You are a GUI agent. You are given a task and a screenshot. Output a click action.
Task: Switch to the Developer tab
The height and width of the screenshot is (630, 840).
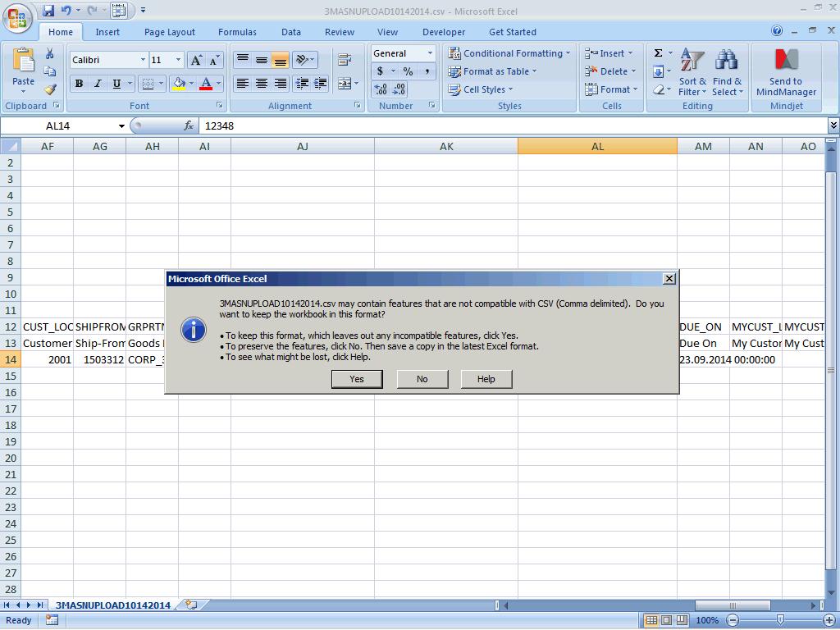click(x=444, y=32)
